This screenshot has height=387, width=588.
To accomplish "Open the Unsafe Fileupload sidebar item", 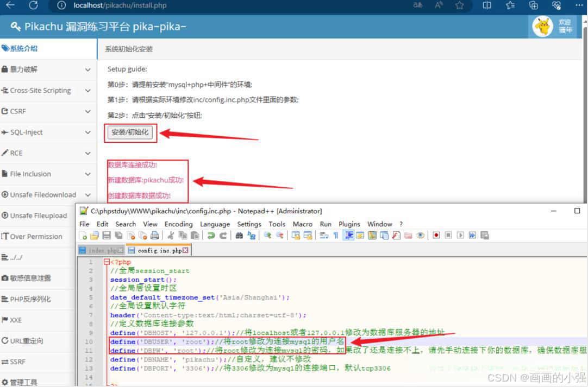I will pyautogui.click(x=37, y=215).
